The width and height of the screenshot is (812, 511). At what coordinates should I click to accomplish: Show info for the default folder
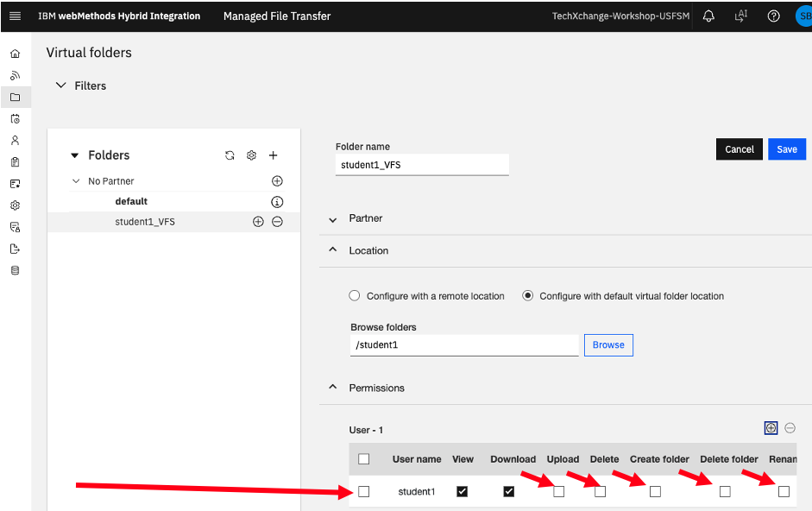(277, 202)
